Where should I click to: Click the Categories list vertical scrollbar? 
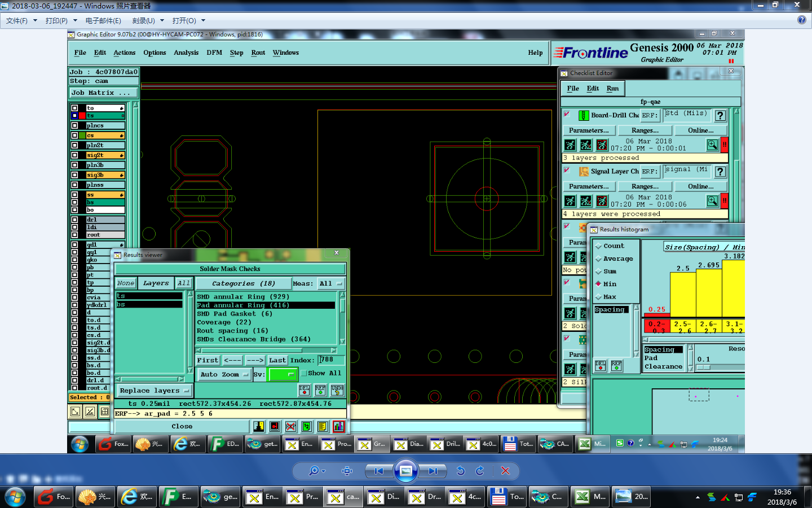(x=342, y=318)
